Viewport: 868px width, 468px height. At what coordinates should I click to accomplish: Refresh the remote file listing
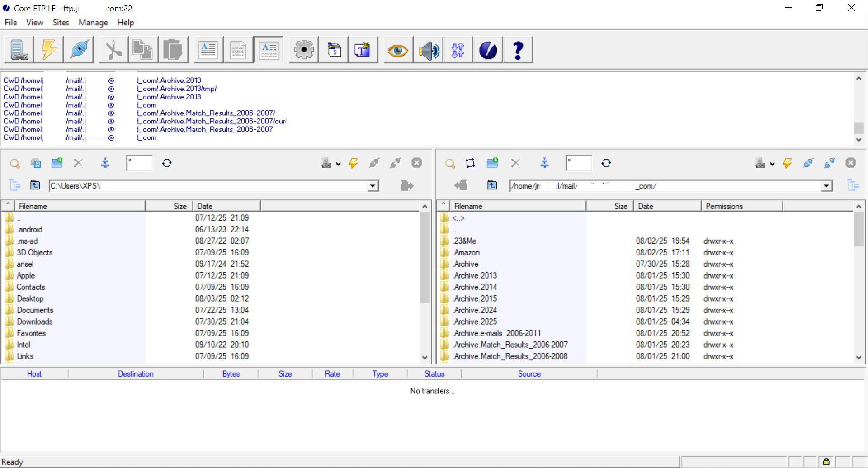(x=606, y=163)
